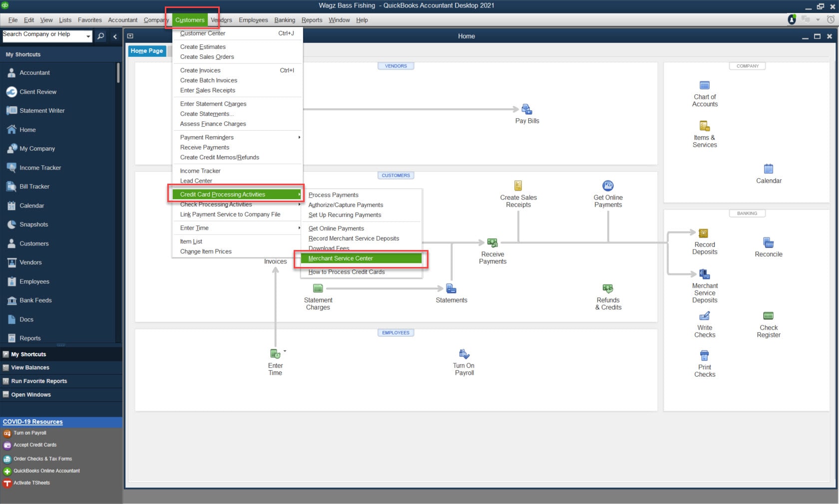Open Receive Payments workflow icon
Viewport: 839px width, 504px height.
(x=492, y=243)
